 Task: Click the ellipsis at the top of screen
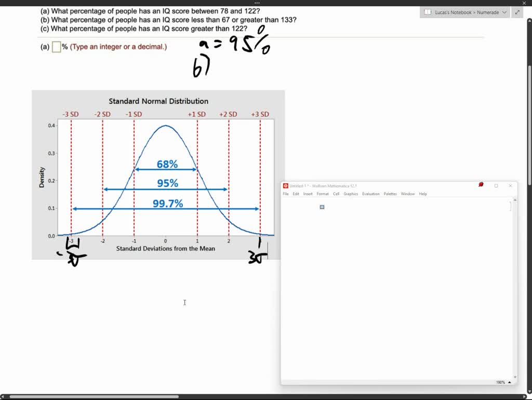tap(257, 3)
